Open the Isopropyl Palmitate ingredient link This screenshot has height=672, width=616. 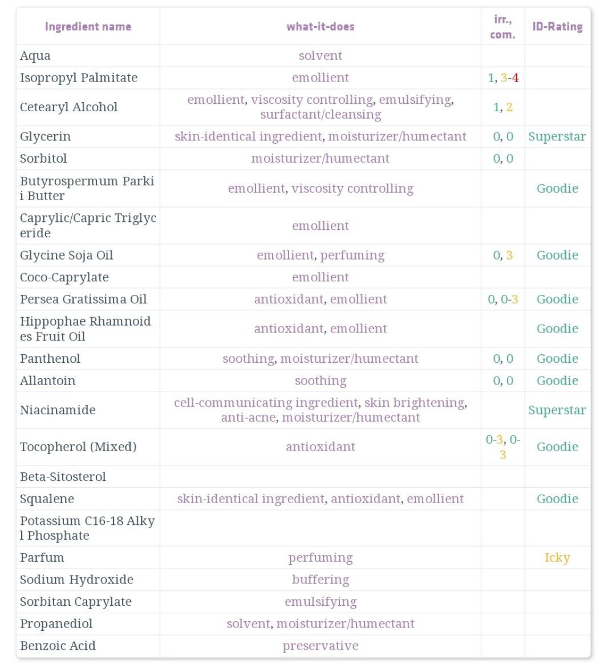78,78
